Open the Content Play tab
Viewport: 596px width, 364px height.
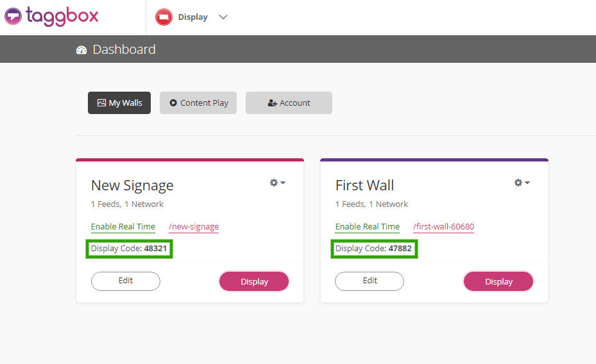coord(198,103)
